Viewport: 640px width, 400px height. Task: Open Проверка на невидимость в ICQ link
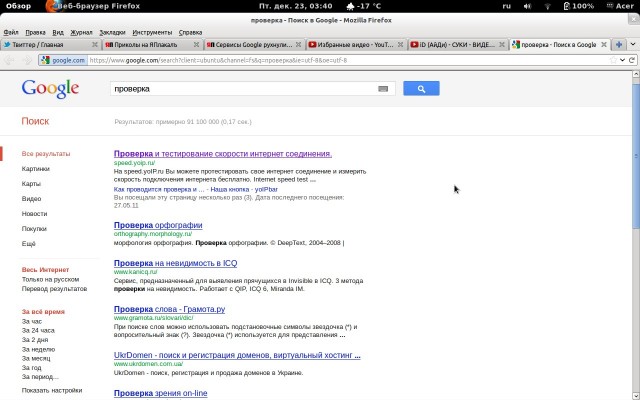coord(176,263)
